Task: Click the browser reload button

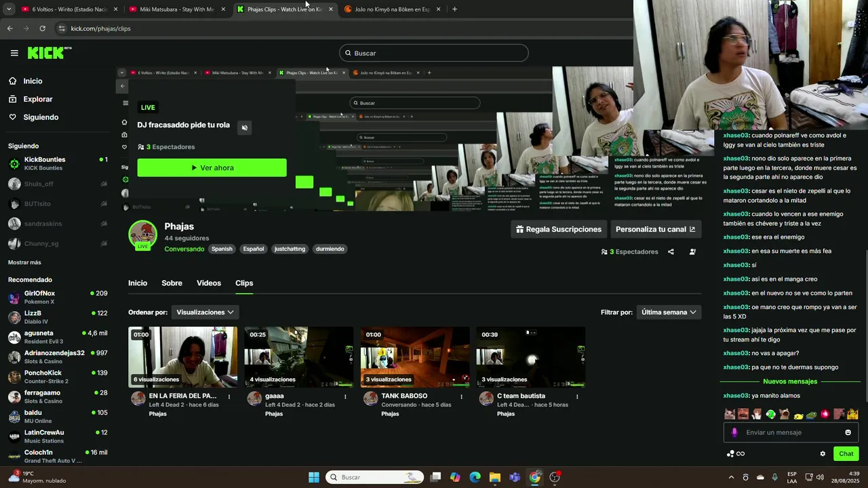Action: (x=42, y=28)
